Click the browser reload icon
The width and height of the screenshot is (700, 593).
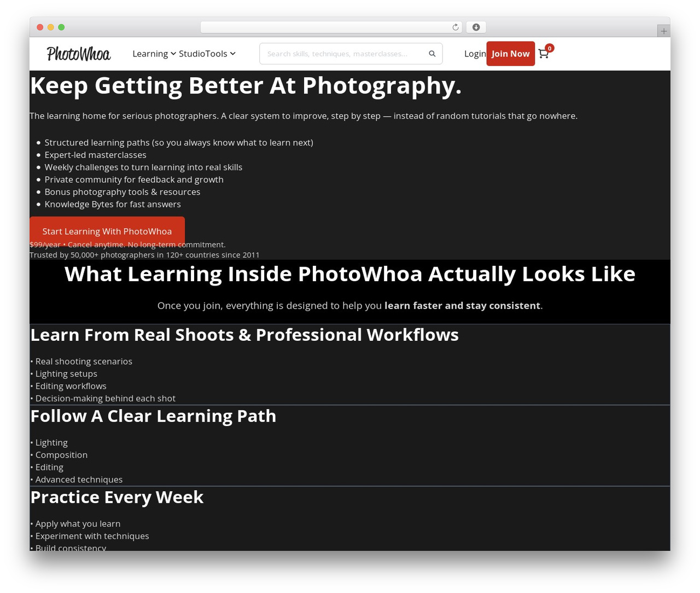pyautogui.click(x=456, y=27)
